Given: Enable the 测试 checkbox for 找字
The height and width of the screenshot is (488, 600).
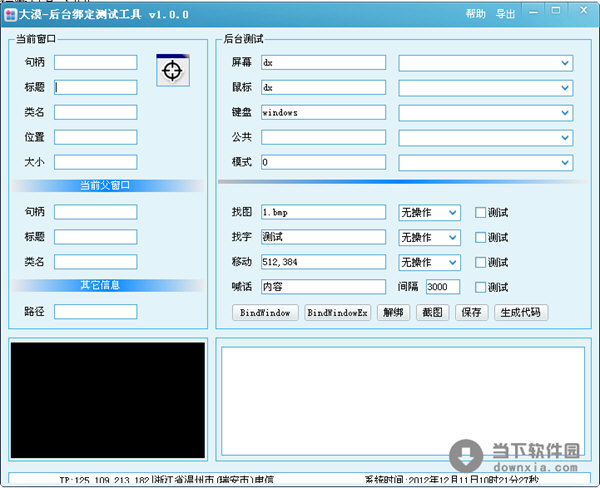Looking at the screenshot, I should tap(480, 237).
